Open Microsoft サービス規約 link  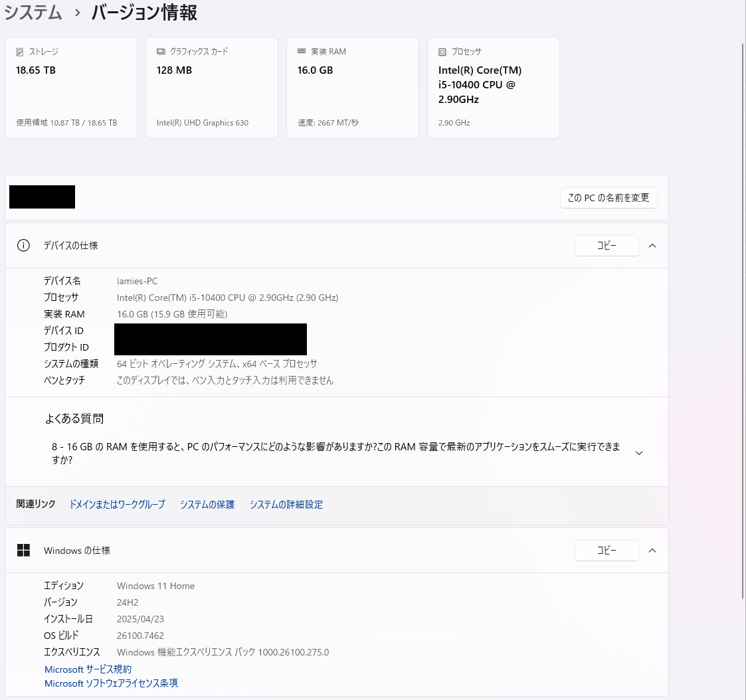88,669
